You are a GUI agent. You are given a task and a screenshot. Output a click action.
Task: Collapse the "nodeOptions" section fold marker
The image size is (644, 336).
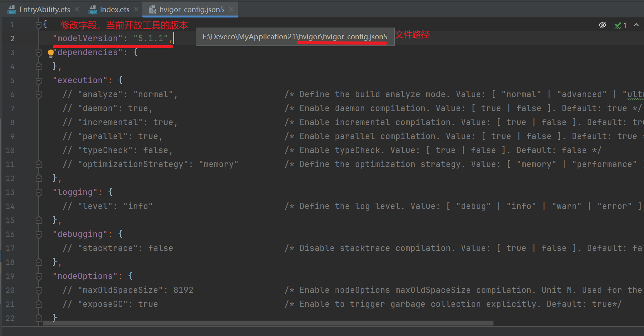[x=39, y=277]
